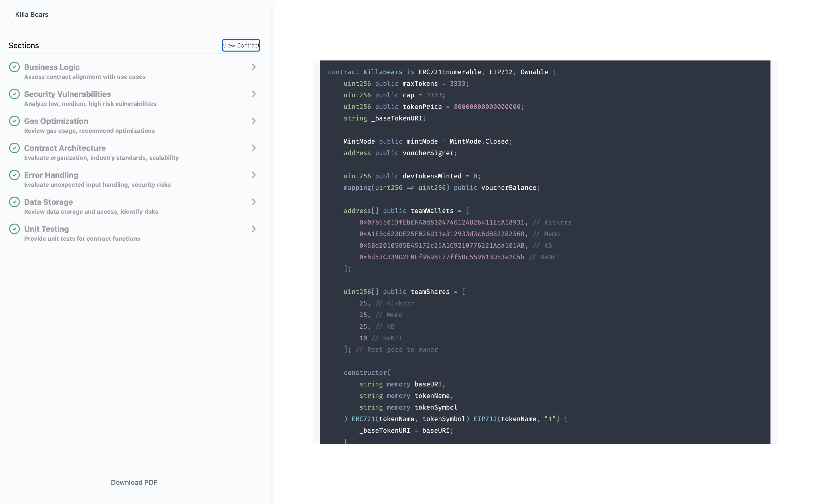This screenshot has width=817, height=504.
Task: Click the tokenPrice value 80000000000000000
Action: (487, 107)
